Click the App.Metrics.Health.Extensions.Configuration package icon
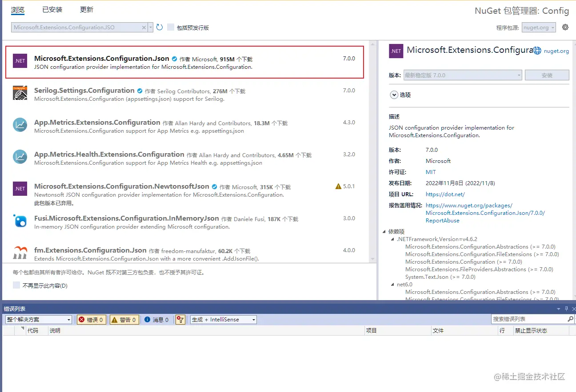The image size is (576, 392). pyautogui.click(x=20, y=157)
